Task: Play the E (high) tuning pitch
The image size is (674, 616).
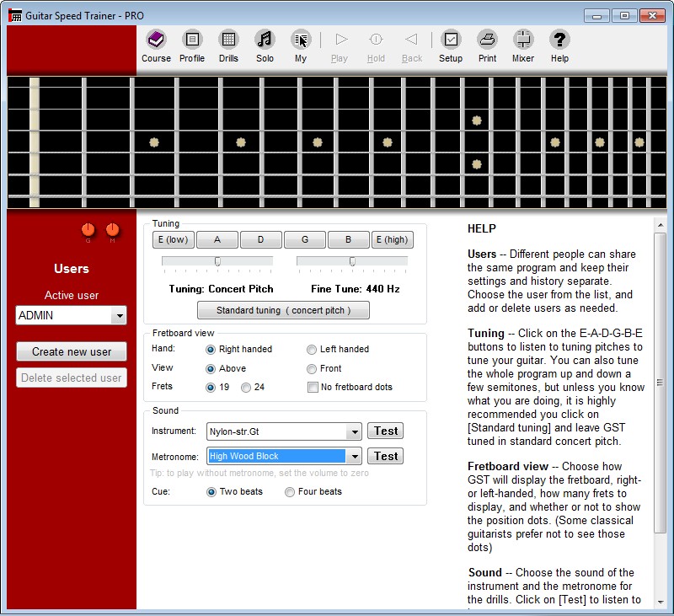Action: [x=393, y=240]
